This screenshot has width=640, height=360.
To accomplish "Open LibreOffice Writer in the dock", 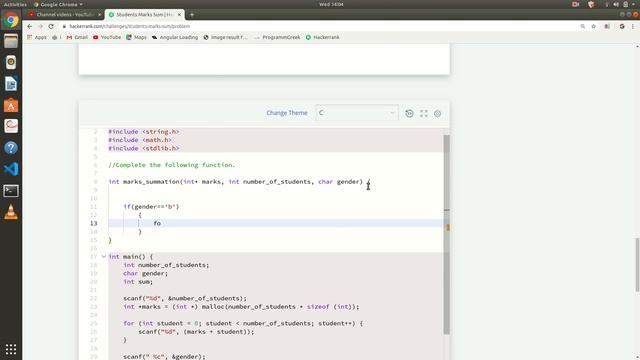I will click(x=11, y=84).
